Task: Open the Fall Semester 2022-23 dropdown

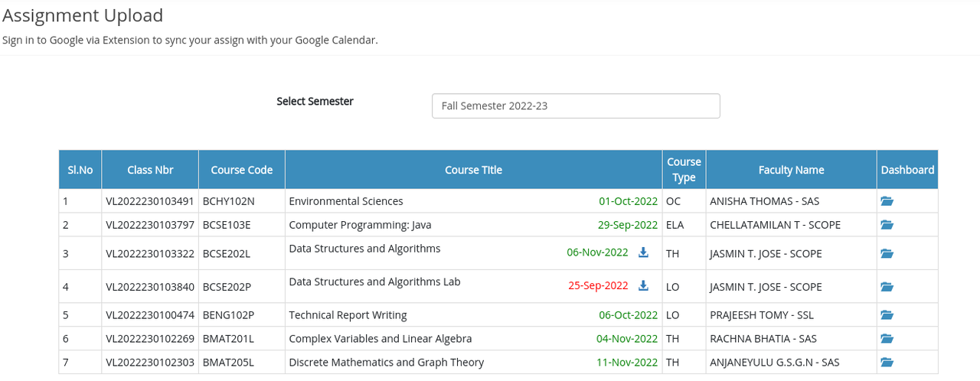Action: click(576, 106)
